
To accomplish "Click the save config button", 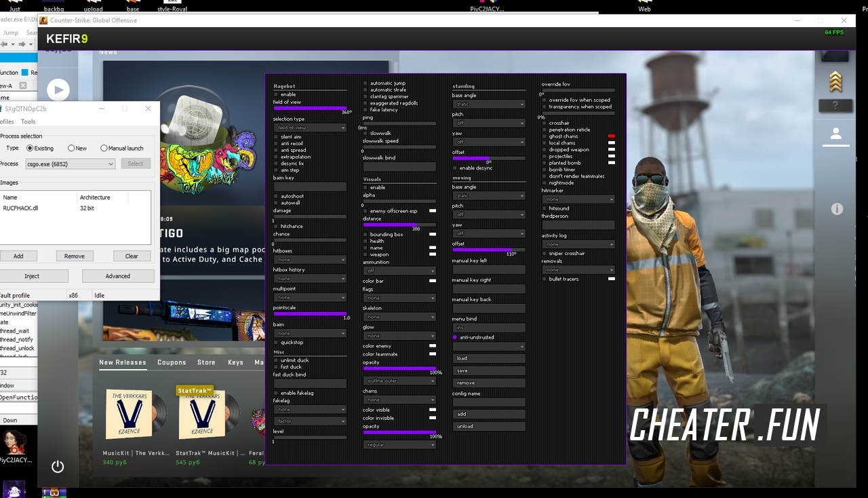I will (x=489, y=370).
